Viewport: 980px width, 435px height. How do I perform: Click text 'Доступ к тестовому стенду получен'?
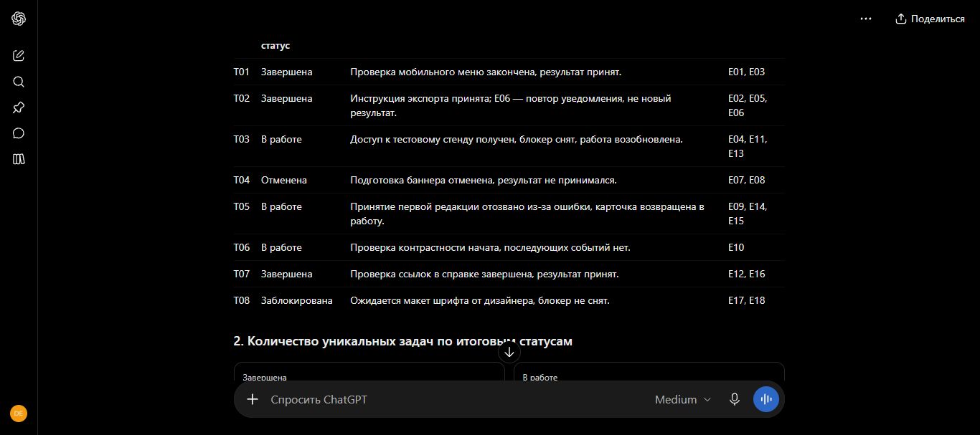433,139
